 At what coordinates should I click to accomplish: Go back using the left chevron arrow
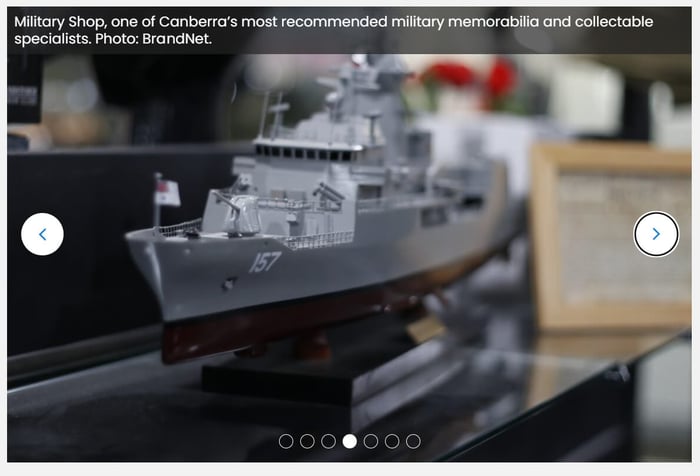42,234
